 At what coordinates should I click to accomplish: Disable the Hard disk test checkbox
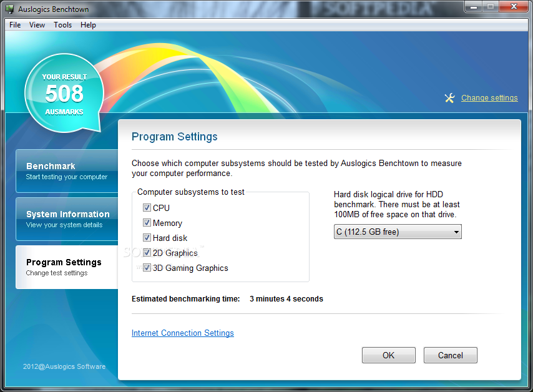147,238
